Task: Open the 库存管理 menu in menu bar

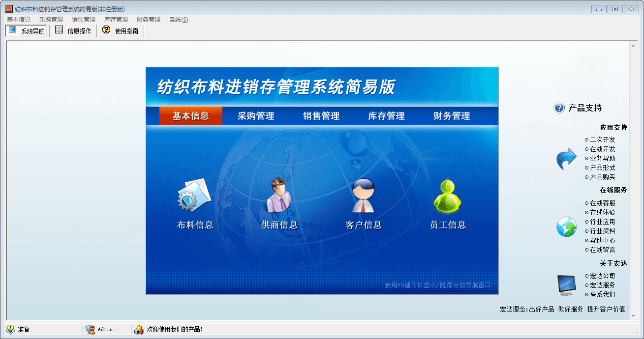Action: [x=116, y=20]
